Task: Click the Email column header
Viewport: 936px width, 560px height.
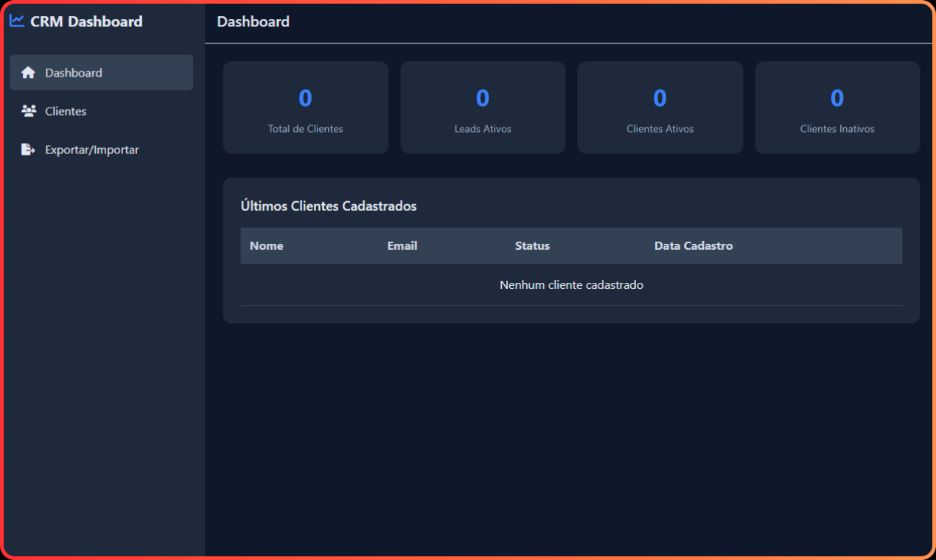Action: [x=402, y=245]
